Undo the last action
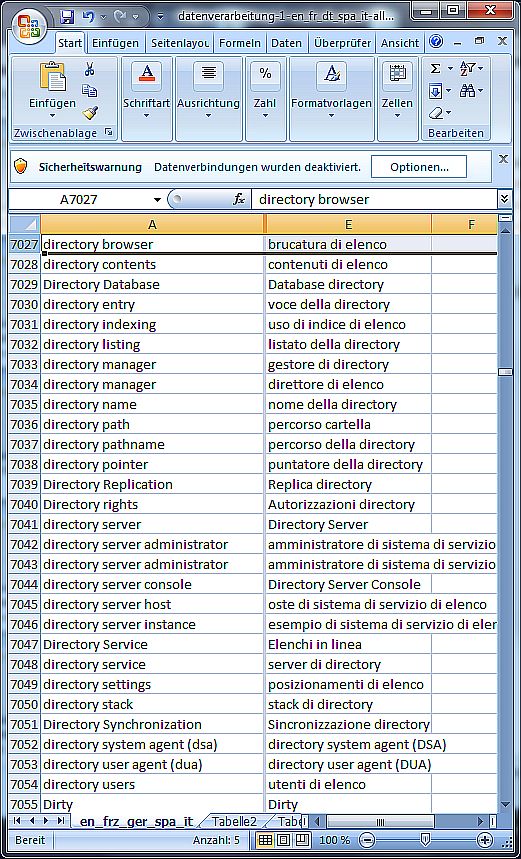The height and width of the screenshot is (859, 521). click(x=88, y=16)
